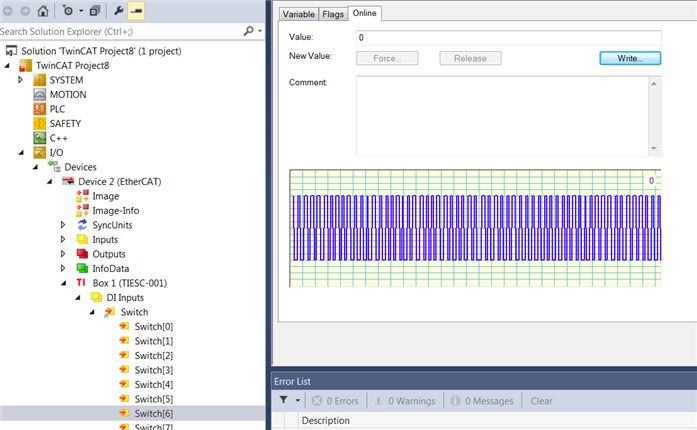Switch to the Flags tab
The width and height of the screenshot is (697, 430).
tap(333, 14)
